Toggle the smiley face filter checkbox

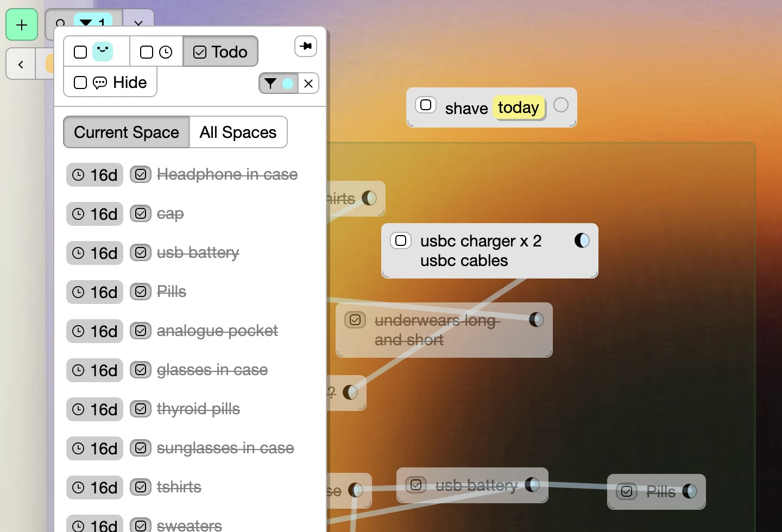80,52
